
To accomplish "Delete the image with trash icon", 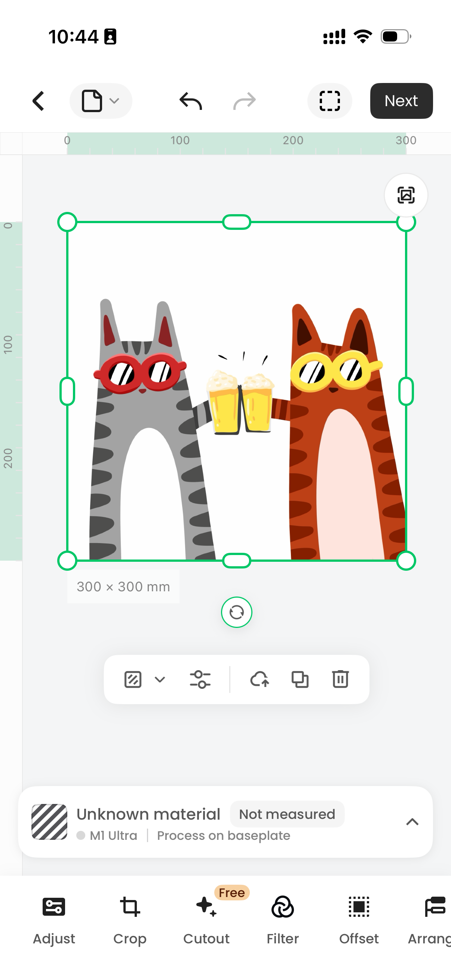I will 340,679.
